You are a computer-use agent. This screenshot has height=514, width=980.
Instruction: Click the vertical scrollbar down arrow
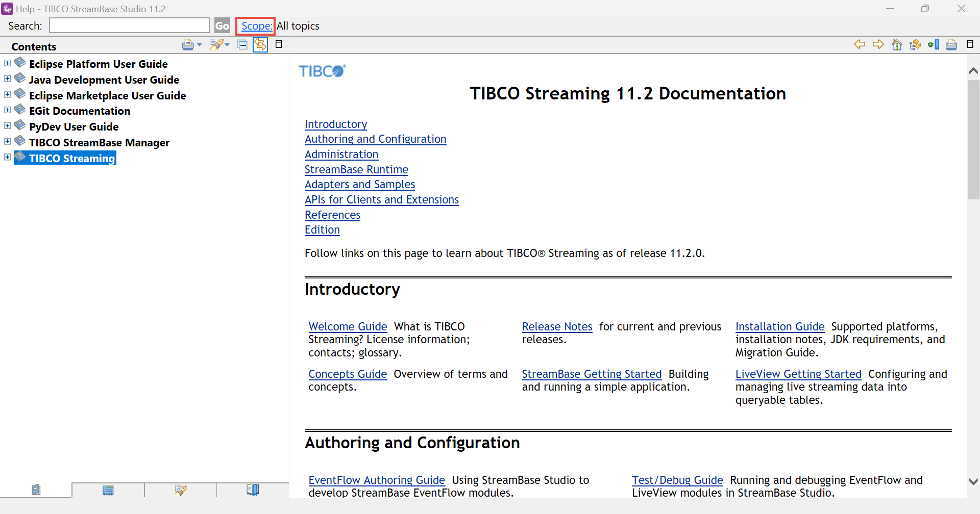point(973,481)
